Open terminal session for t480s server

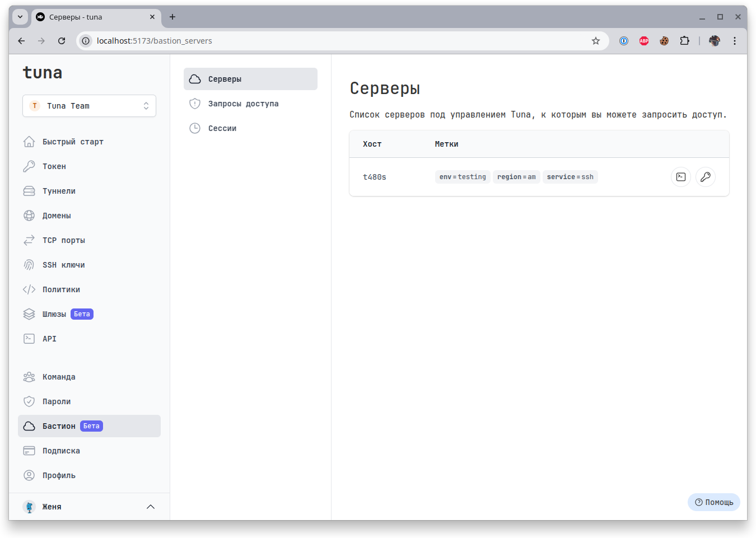pos(680,177)
